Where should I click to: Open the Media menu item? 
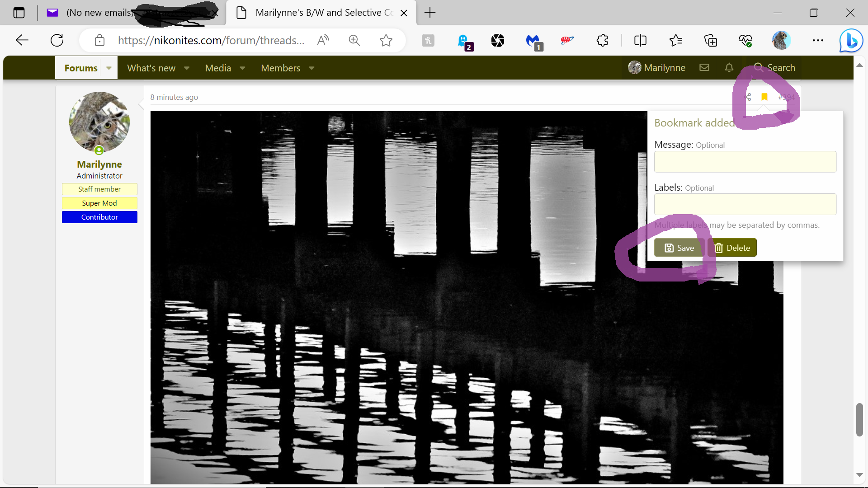click(218, 68)
